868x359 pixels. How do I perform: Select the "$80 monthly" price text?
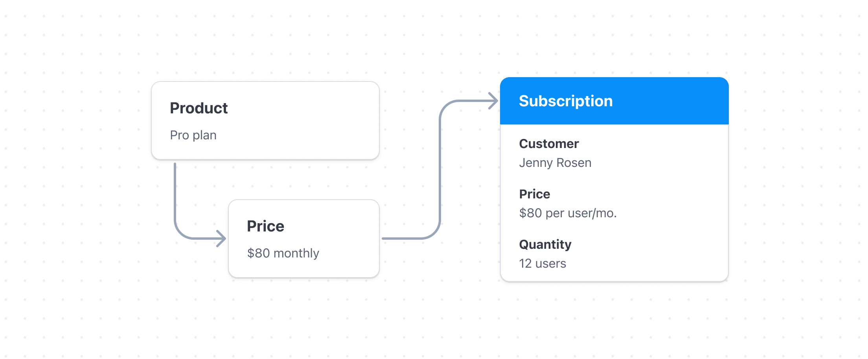pos(283,253)
